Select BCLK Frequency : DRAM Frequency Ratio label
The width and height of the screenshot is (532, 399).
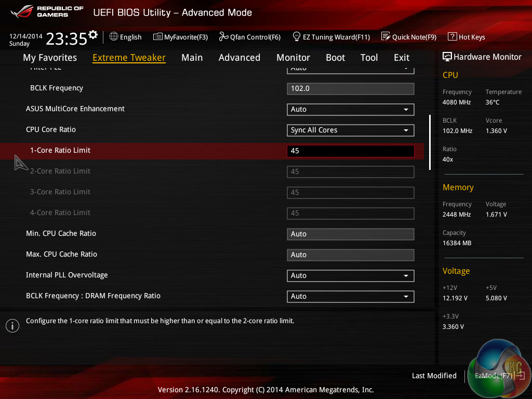point(93,296)
